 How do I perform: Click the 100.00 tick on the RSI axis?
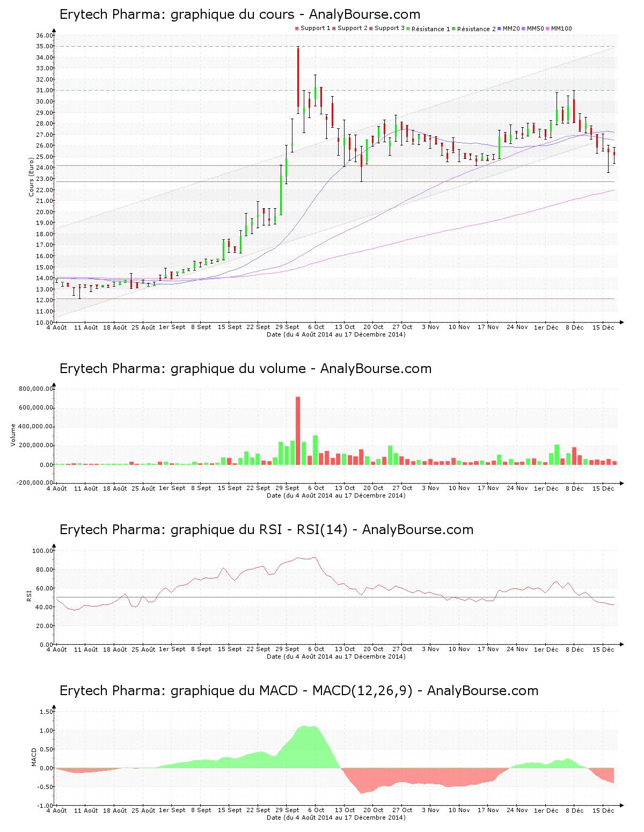43,551
